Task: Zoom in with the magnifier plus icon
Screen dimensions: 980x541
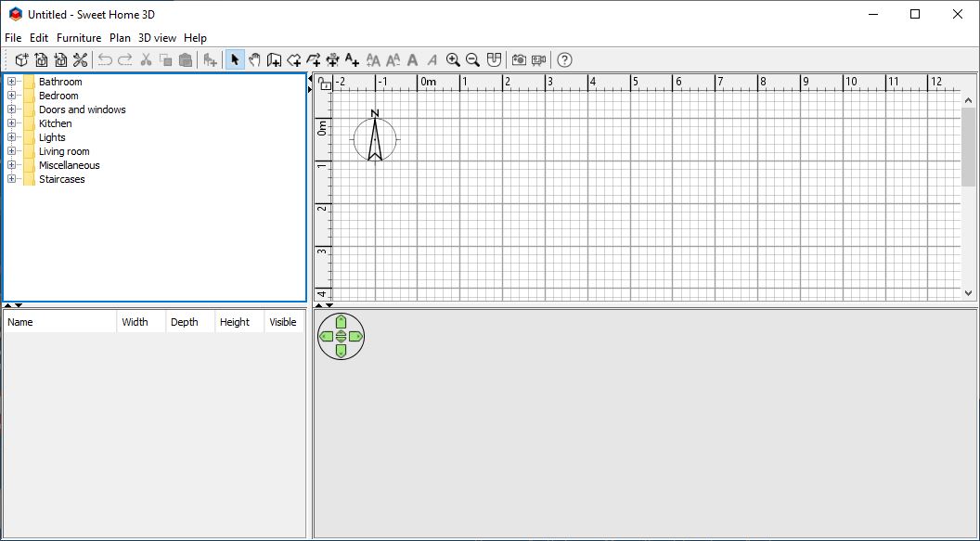Action: pos(453,60)
